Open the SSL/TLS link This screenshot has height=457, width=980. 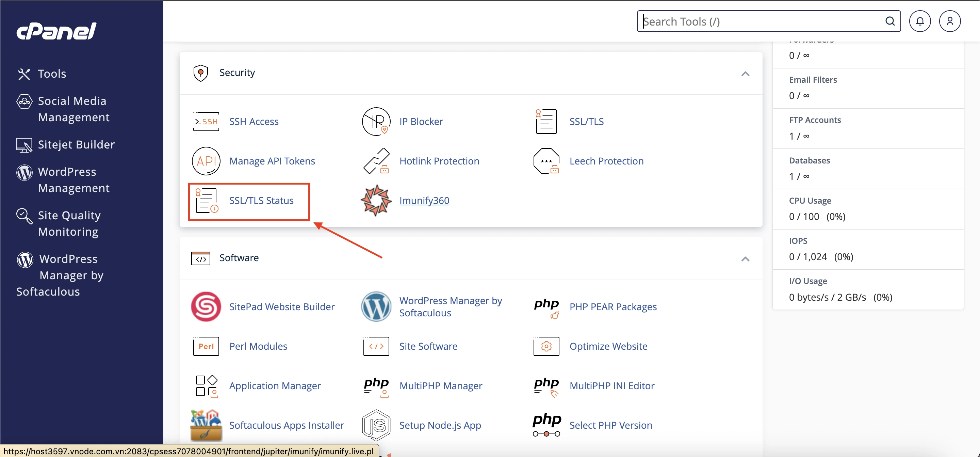[586, 122]
